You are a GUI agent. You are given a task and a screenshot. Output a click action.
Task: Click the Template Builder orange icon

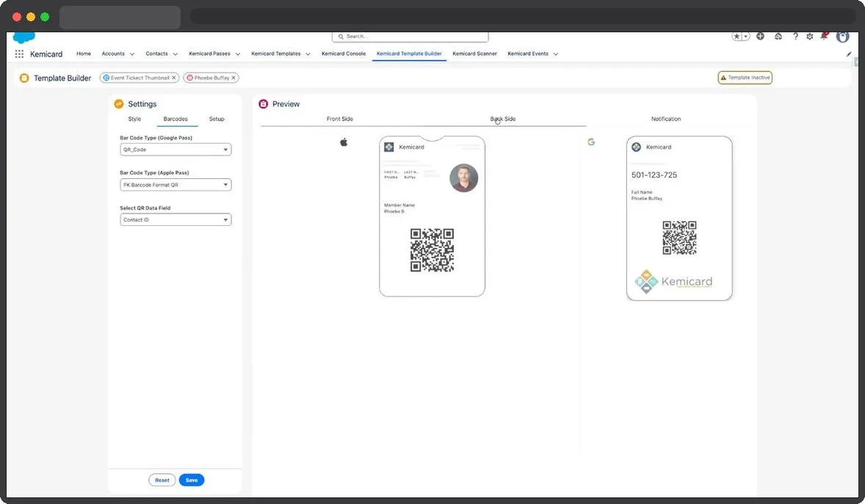[x=24, y=78]
